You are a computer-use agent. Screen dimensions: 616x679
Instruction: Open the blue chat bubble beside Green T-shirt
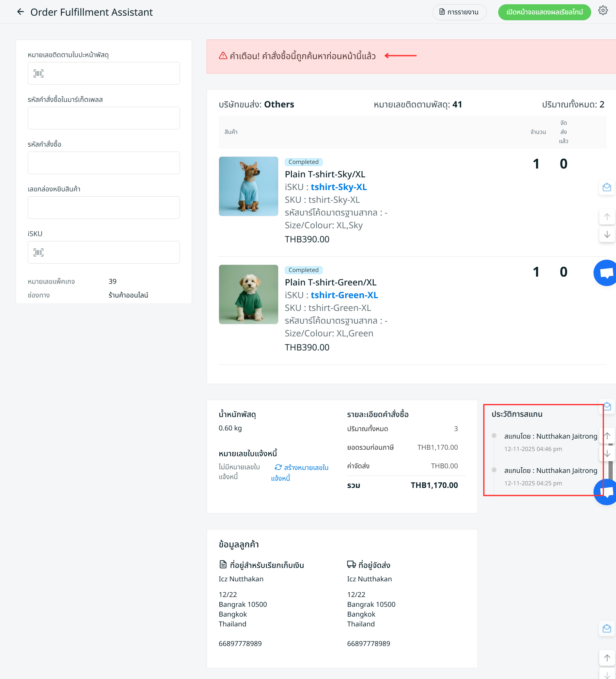pyautogui.click(x=606, y=273)
